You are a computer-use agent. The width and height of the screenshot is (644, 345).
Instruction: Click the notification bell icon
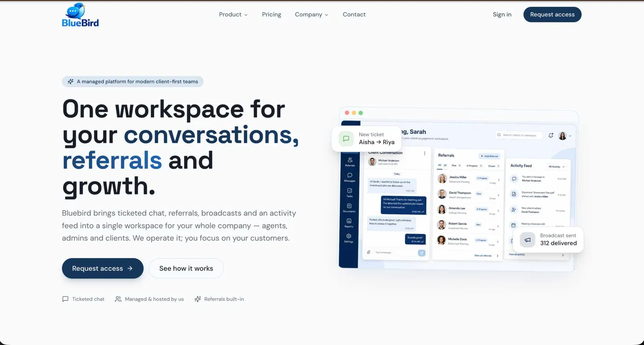pos(551,136)
